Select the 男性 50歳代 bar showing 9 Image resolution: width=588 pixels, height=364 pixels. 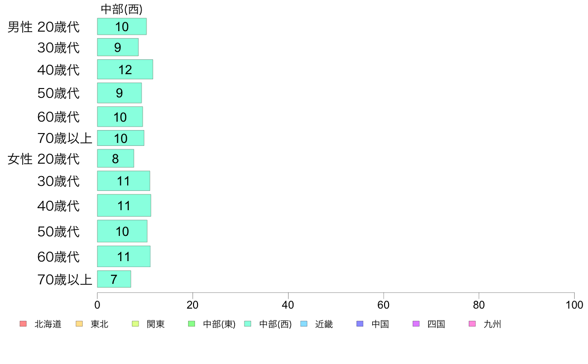coord(119,93)
